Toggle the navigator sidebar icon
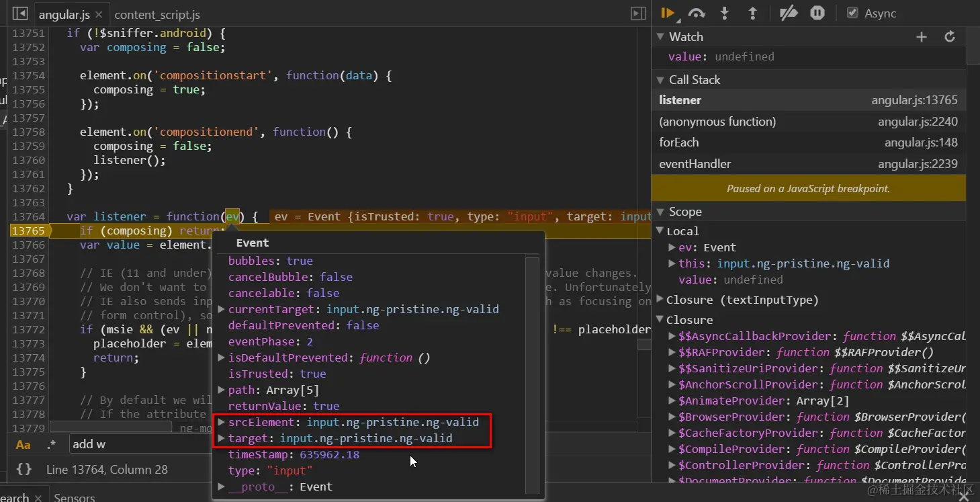 coord(20,13)
